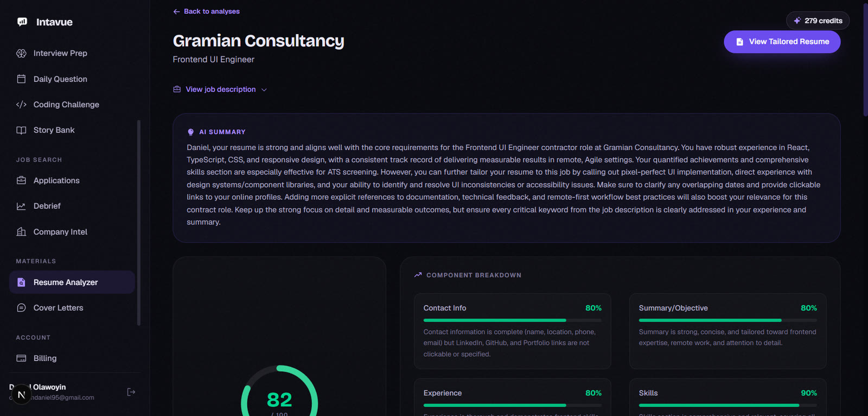Viewport: 868px width, 416px height.
Task: Click the Billing credit card icon
Action: pos(21,358)
